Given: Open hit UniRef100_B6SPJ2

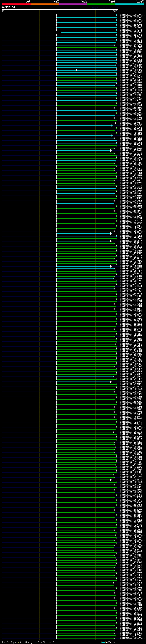Looking at the screenshot, I should click(131, 168).
